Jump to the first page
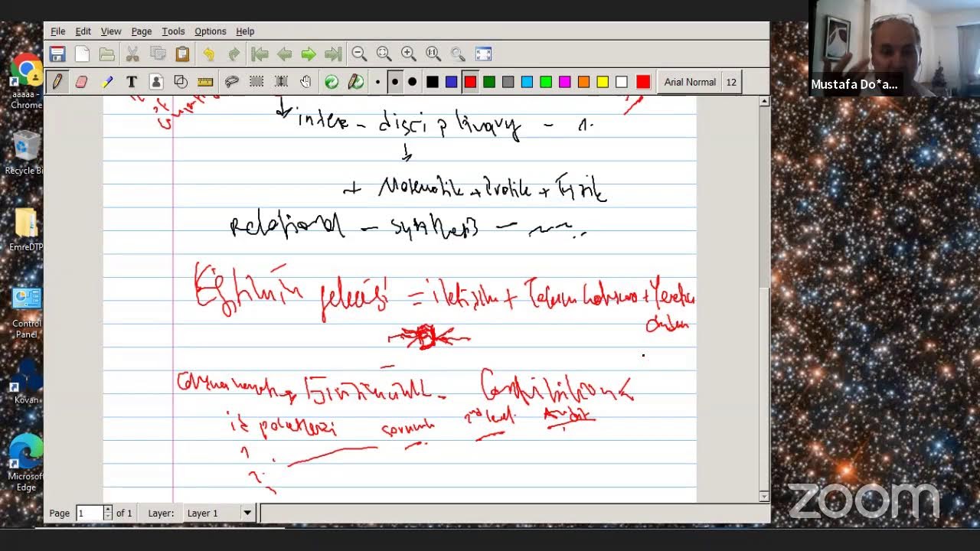This screenshot has height=551, width=980. pos(260,54)
